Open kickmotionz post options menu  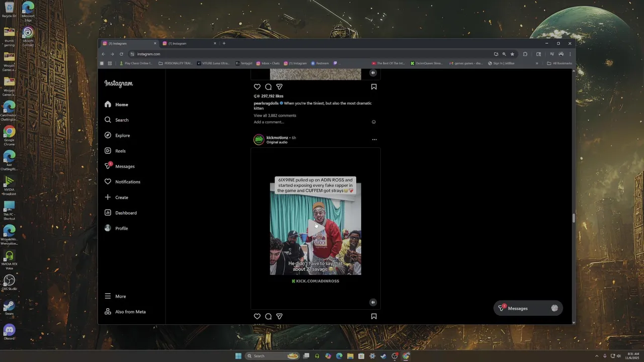click(x=374, y=140)
